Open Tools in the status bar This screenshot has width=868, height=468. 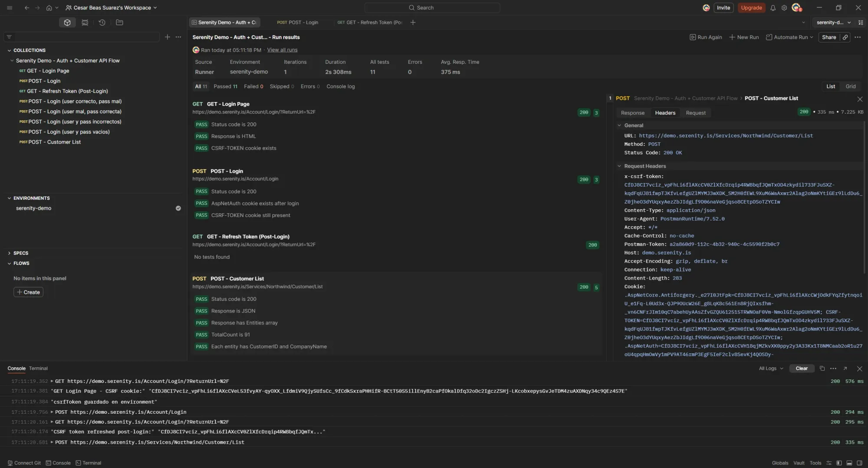click(815, 463)
